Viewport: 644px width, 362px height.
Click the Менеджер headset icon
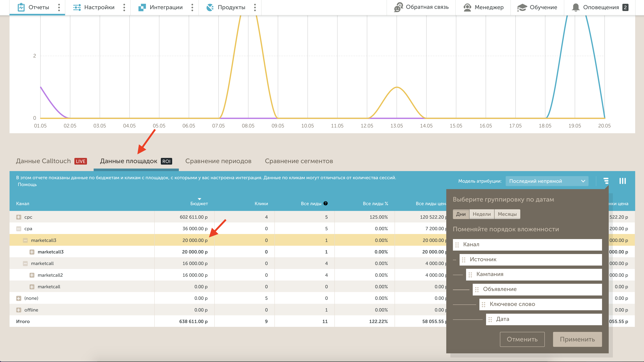pos(467,7)
